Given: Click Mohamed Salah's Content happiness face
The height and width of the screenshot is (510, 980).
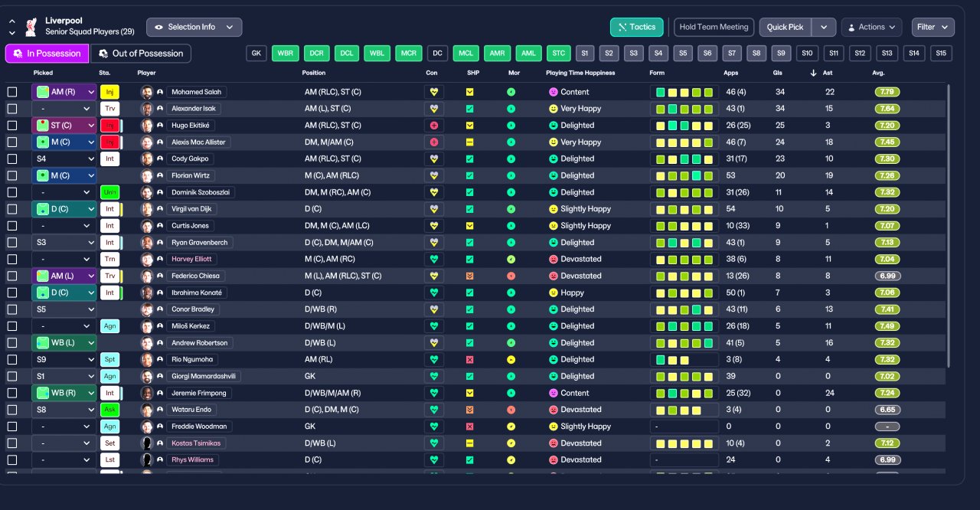Looking at the screenshot, I should pos(553,92).
